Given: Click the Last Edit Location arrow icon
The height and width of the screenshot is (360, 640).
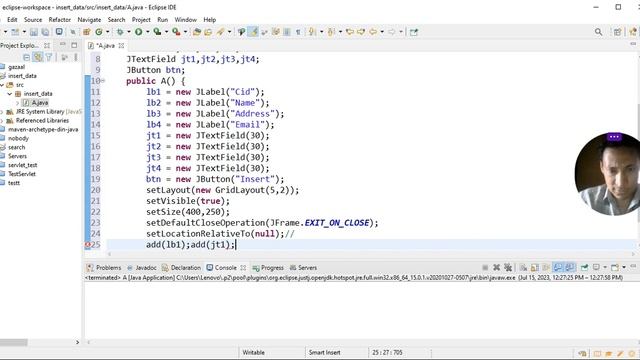Looking at the screenshot, I should point(350,32).
